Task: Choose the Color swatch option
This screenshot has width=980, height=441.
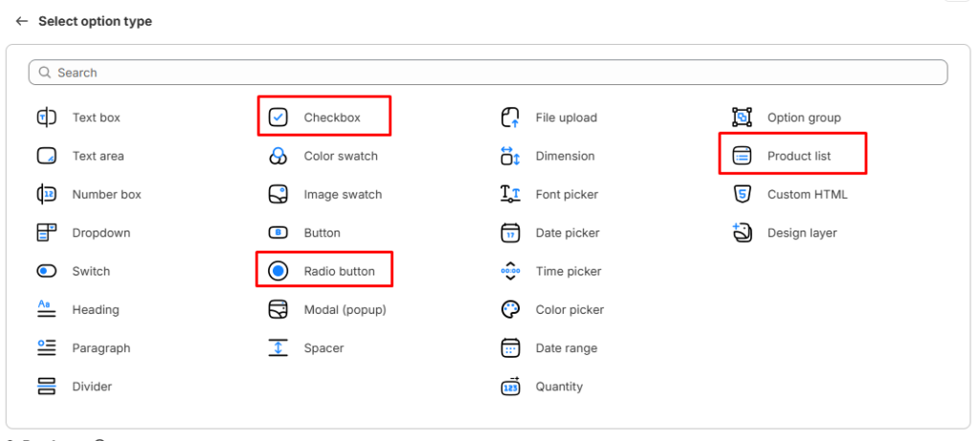Action: (x=340, y=156)
